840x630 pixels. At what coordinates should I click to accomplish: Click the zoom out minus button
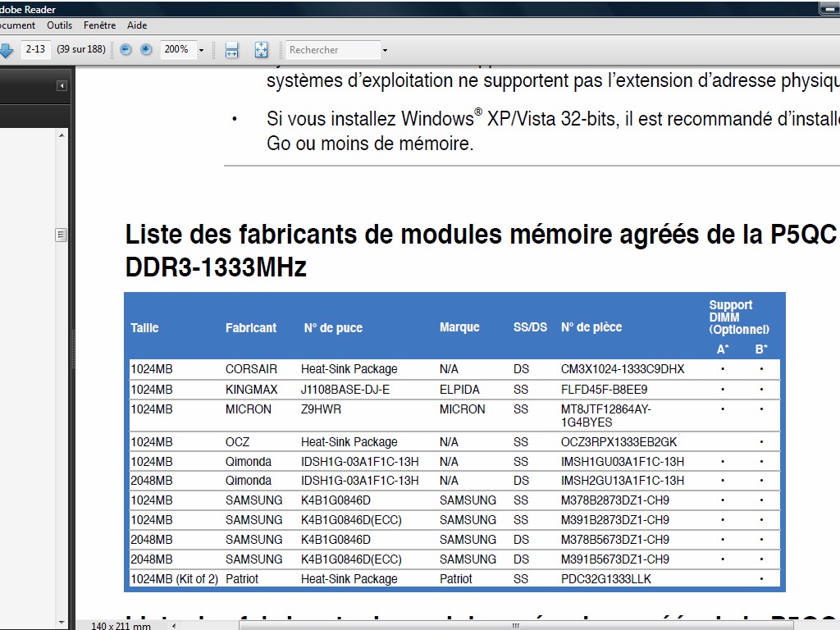(126, 50)
